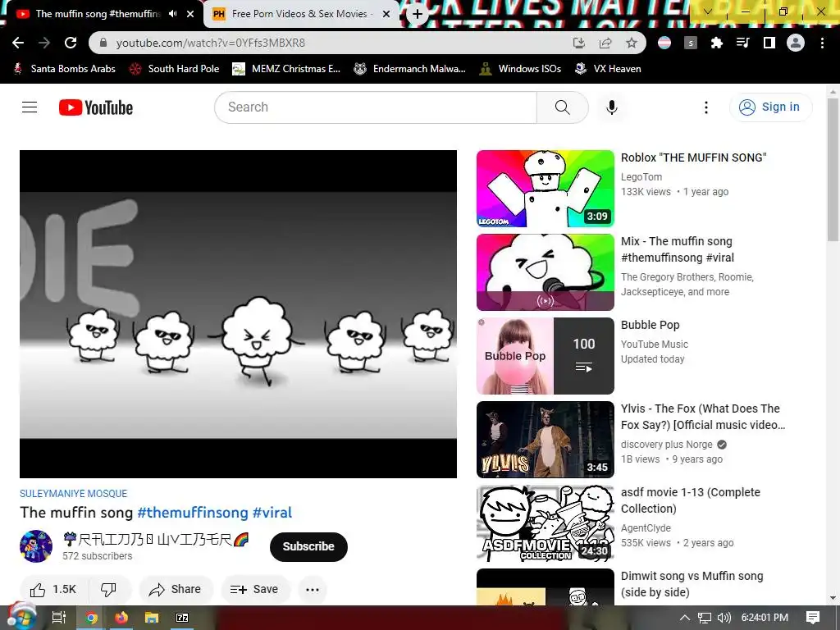Start voice search with microphone icon
Screen dimensions: 840x630
612,107
